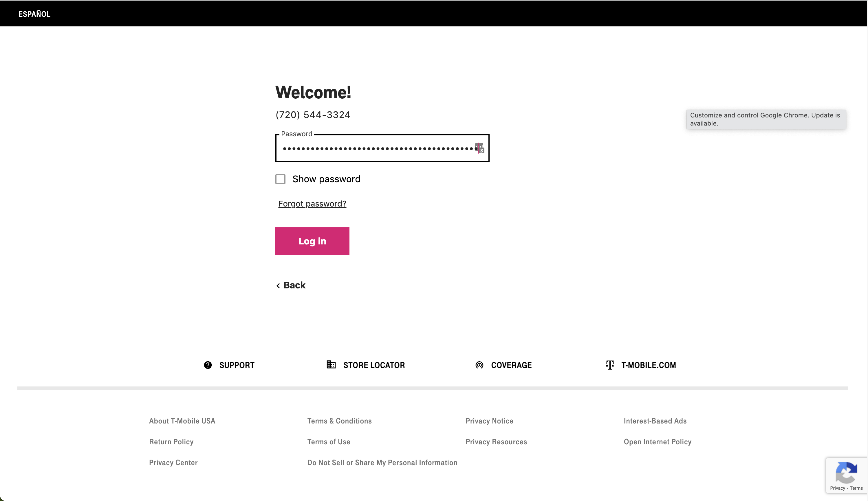
Task: Open the Forgot password link
Action: 312,204
